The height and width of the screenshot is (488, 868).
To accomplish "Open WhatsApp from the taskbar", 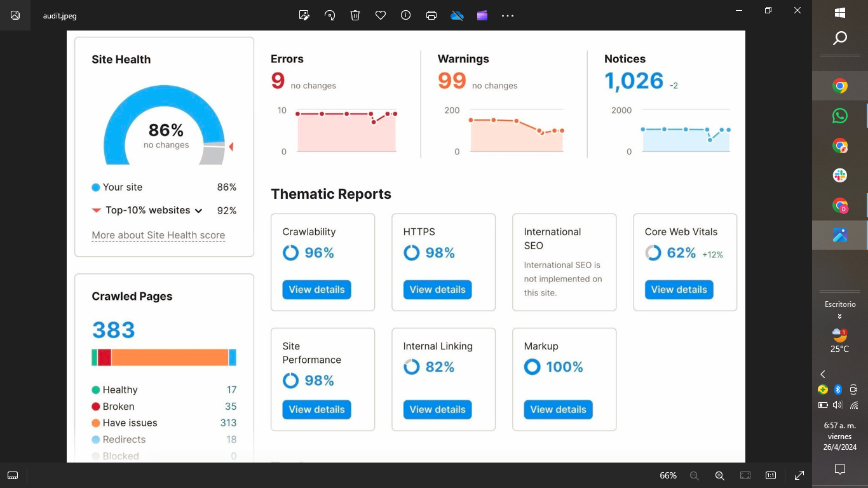I will [x=840, y=116].
